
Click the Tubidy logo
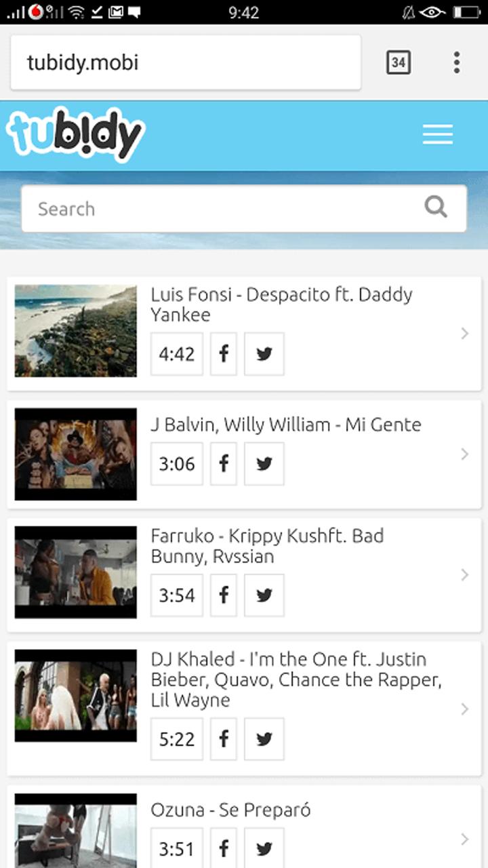(75, 134)
